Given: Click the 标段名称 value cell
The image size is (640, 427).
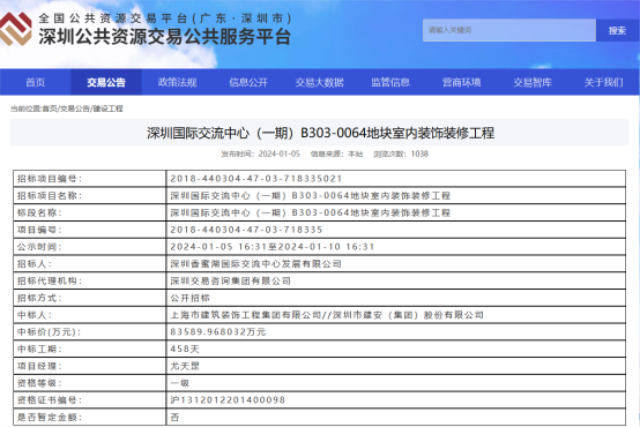Looking at the screenshot, I should click(396, 213).
